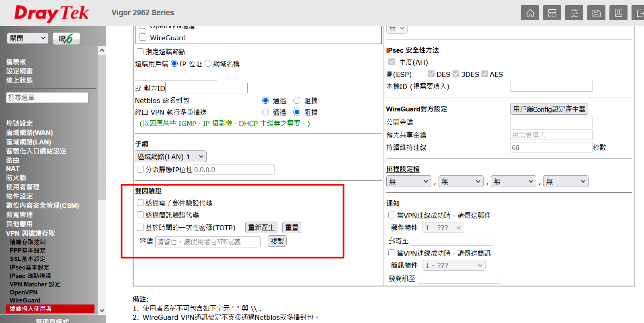
Task: Click the user profile icon in header
Action: point(618,13)
